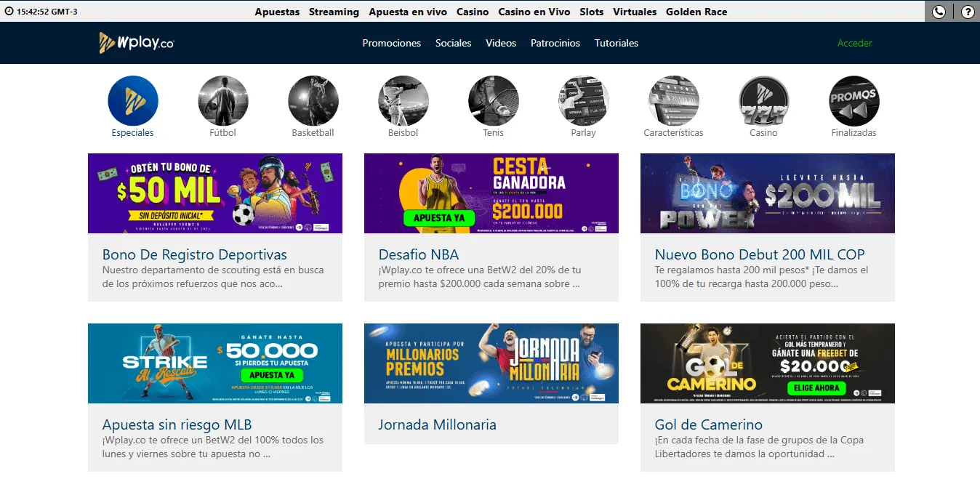Open Apuesta sin riesgo MLB title

(177, 424)
